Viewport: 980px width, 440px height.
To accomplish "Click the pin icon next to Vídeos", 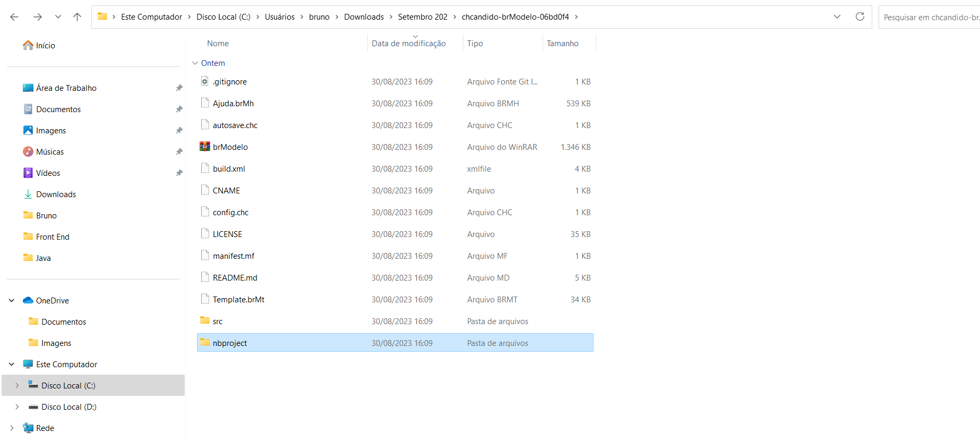I will [179, 173].
